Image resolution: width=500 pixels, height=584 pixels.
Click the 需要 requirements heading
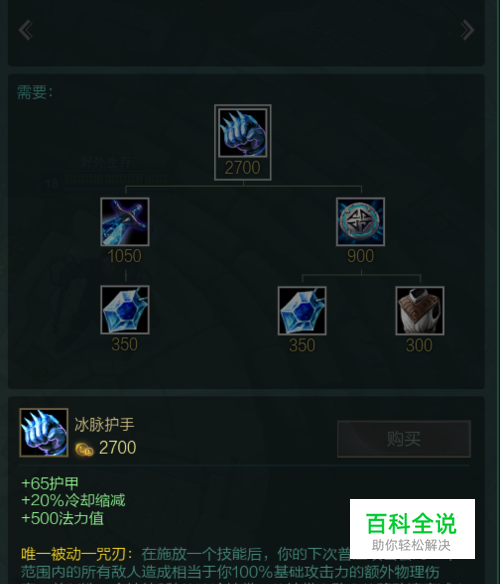(x=35, y=92)
